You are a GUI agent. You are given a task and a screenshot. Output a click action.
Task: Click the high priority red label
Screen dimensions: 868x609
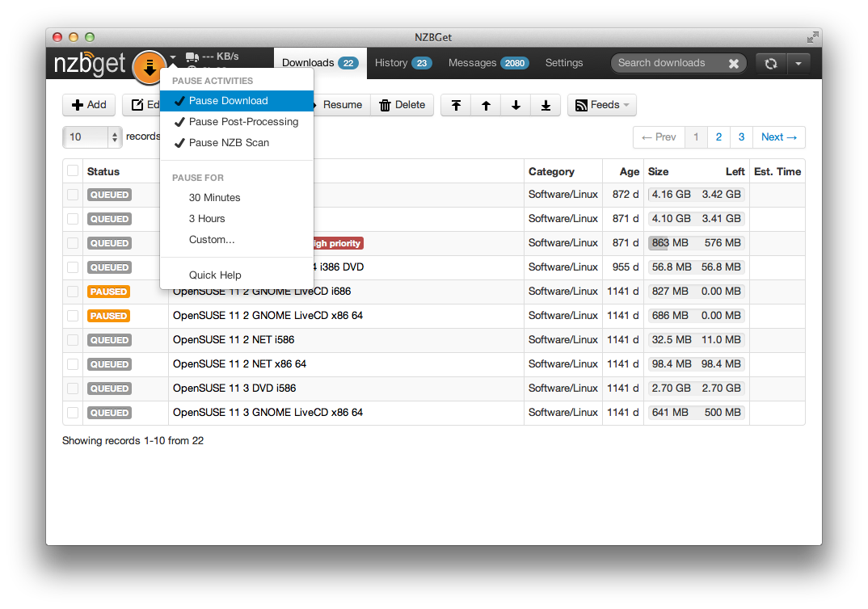pyautogui.click(x=339, y=243)
